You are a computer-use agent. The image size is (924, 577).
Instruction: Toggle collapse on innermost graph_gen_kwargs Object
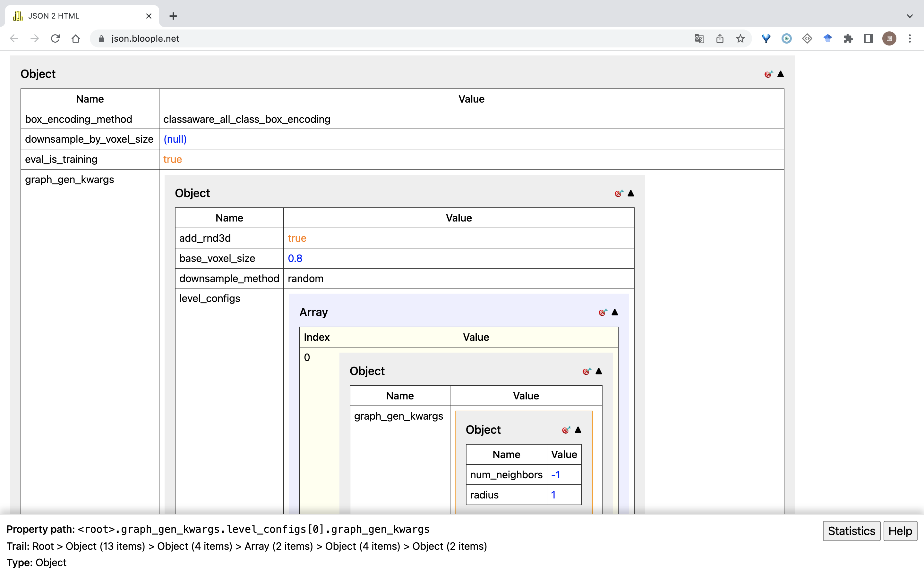pyautogui.click(x=578, y=429)
